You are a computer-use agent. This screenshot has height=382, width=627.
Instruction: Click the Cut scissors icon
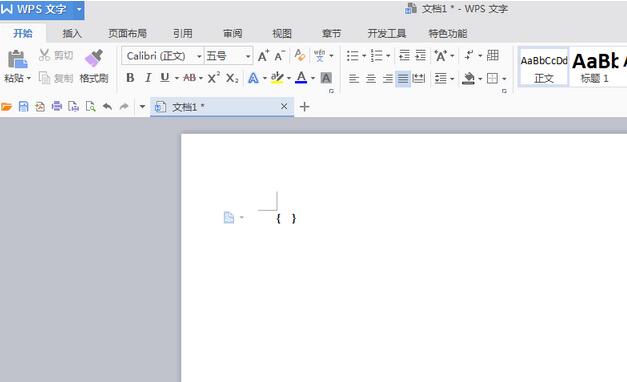[x=44, y=55]
